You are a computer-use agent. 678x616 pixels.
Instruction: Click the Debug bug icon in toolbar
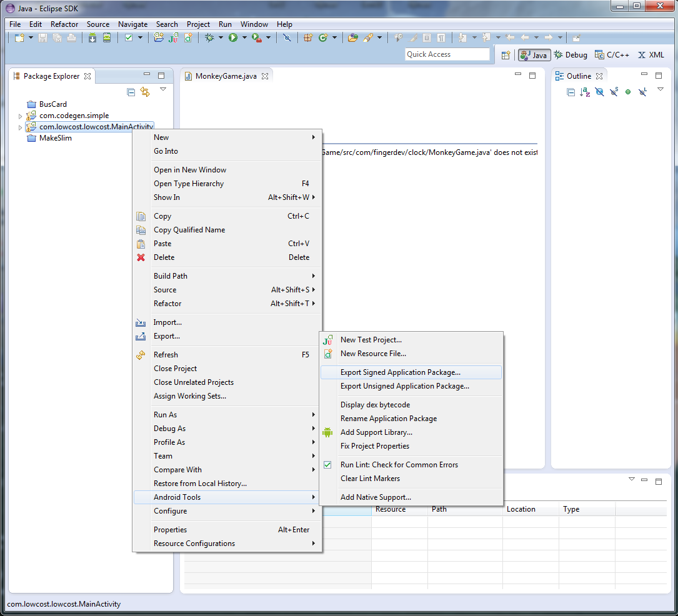pyautogui.click(x=209, y=38)
